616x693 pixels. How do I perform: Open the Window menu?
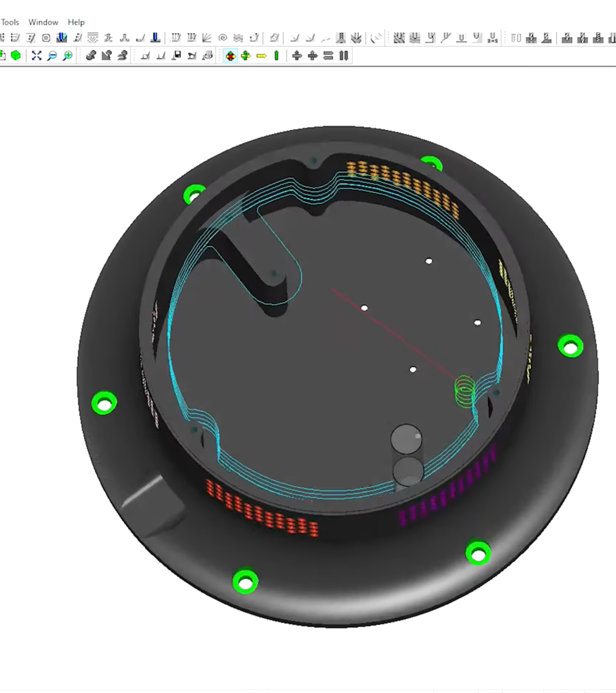pyautogui.click(x=43, y=22)
